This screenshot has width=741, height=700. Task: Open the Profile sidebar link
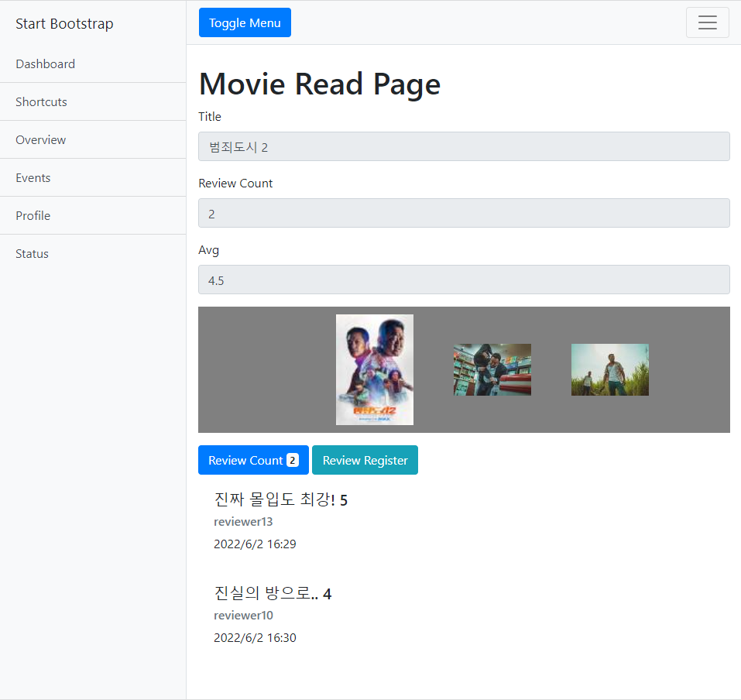[x=33, y=215]
